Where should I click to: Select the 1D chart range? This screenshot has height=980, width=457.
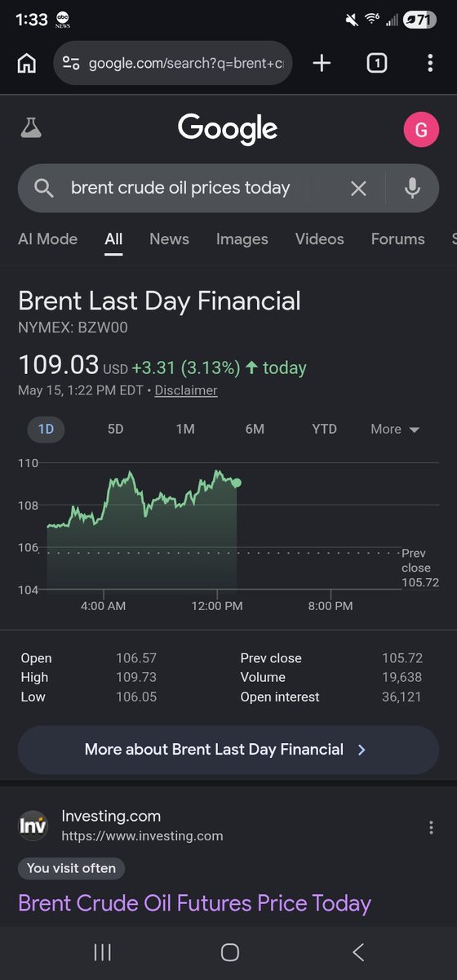[x=46, y=429]
